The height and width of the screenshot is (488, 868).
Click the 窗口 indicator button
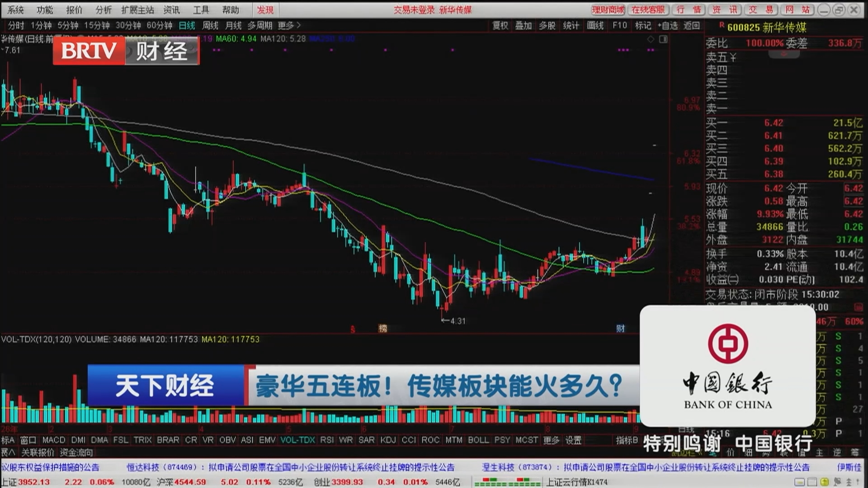coord(28,440)
